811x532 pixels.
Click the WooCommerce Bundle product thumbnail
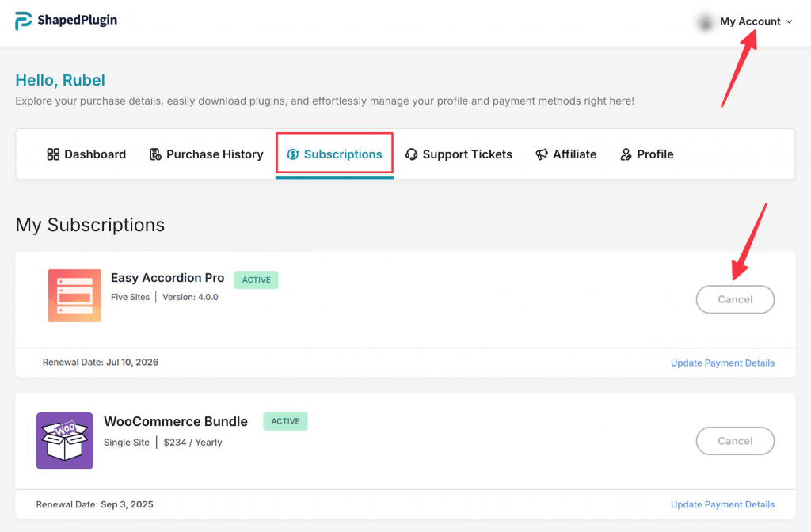[x=64, y=440]
